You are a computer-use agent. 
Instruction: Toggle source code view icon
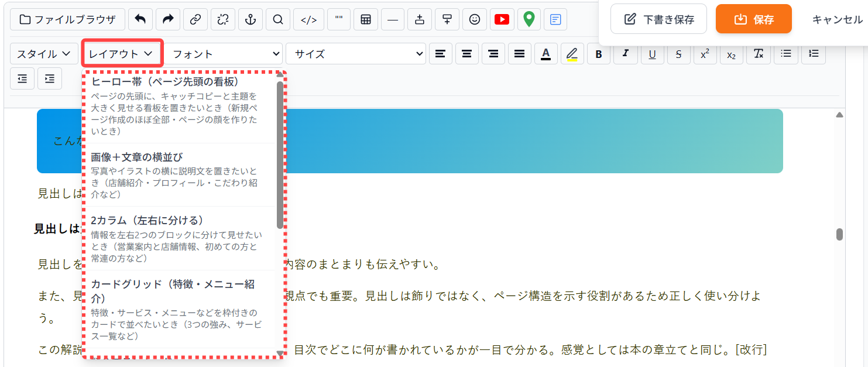pyautogui.click(x=308, y=19)
